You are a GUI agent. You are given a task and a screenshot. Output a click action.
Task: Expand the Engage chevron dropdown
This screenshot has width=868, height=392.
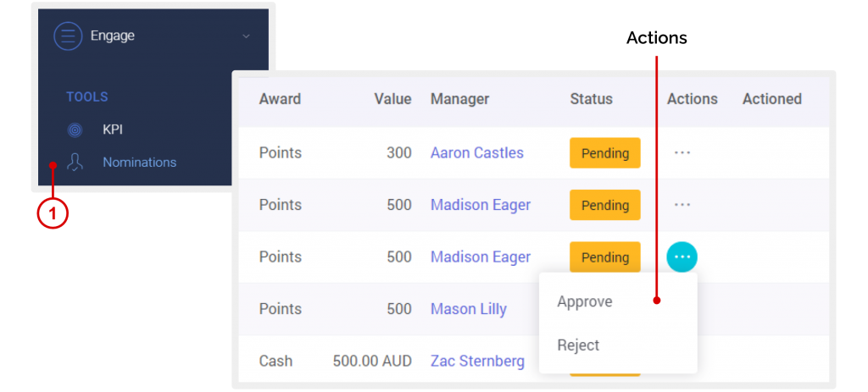point(247,36)
